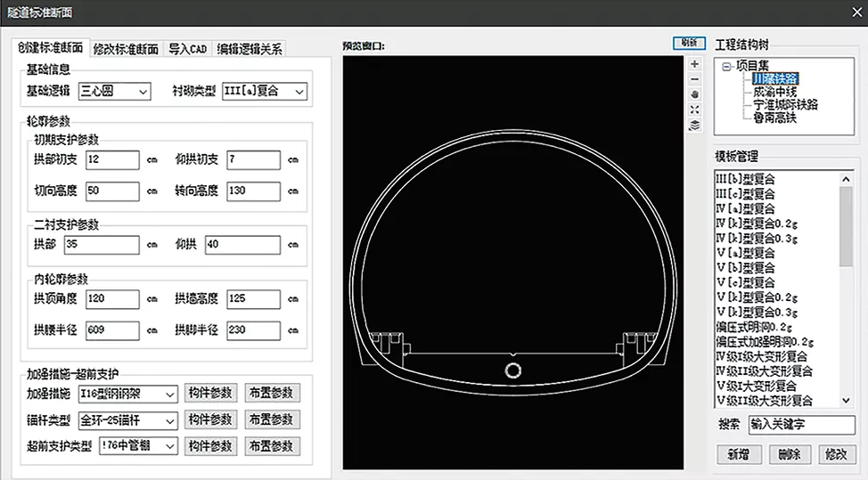This screenshot has width=868, height=480.
Task: Select 成渝中线 in the project tree
Action: pyautogui.click(x=774, y=92)
